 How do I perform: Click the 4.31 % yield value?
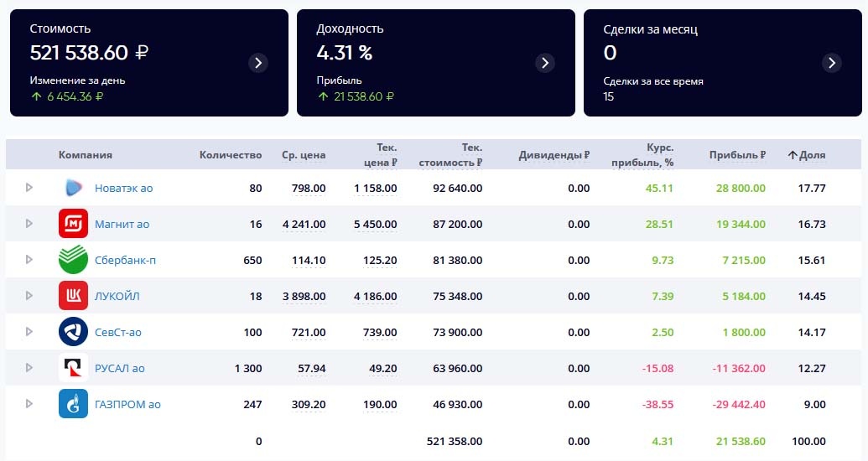point(345,53)
